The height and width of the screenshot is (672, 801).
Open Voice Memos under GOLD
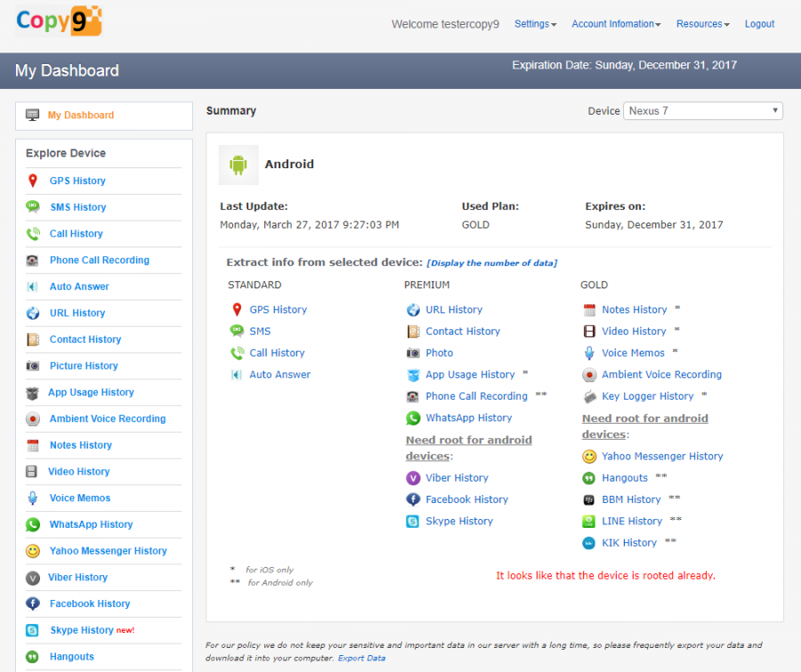[x=633, y=353]
